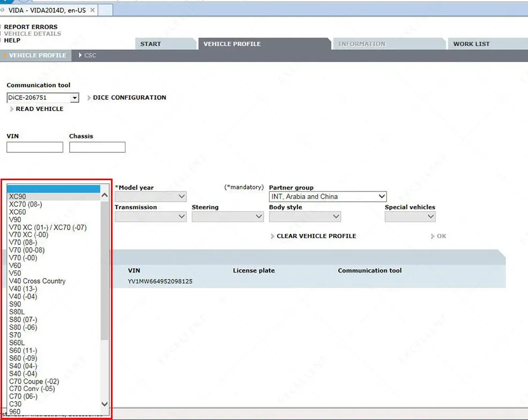
Task: Open the HELP link
Action: coord(12,40)
